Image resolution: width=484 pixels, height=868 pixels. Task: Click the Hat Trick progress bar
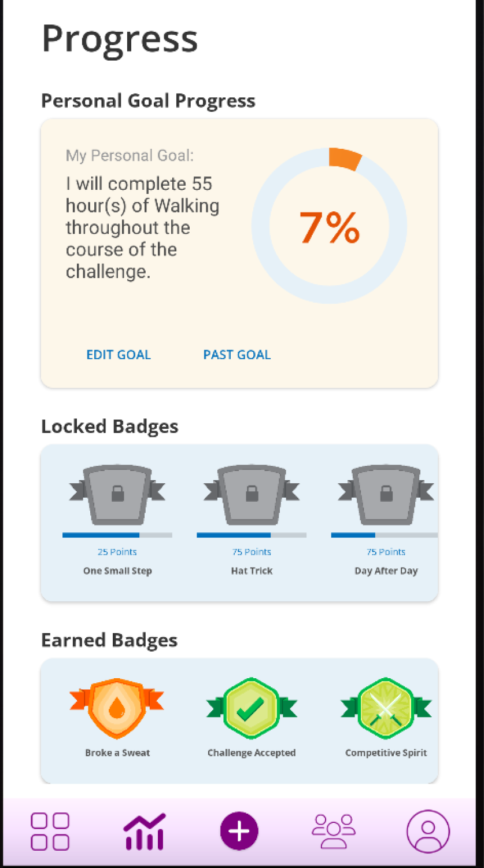pyautogui.click(x=252, y=535)
